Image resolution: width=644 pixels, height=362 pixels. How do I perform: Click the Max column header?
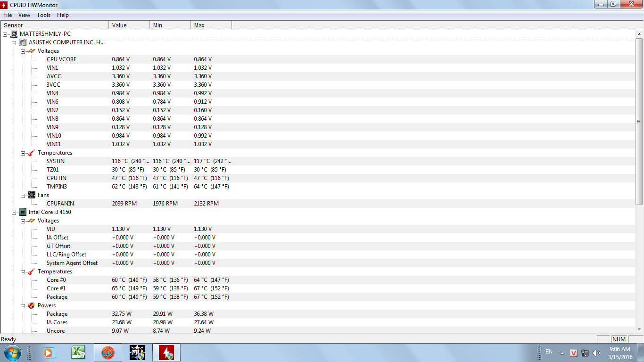pyautogui.click(x=211, y=25)
